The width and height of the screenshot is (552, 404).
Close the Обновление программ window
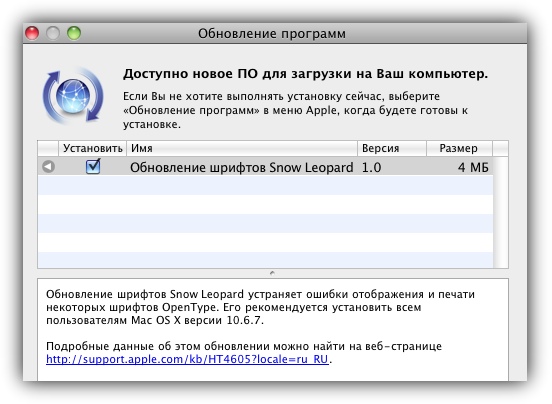32,33
